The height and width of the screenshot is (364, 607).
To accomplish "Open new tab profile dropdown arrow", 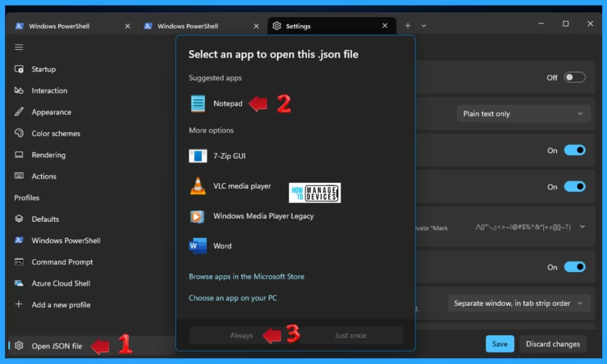I will pyautogui.click(x=423, y=25).
